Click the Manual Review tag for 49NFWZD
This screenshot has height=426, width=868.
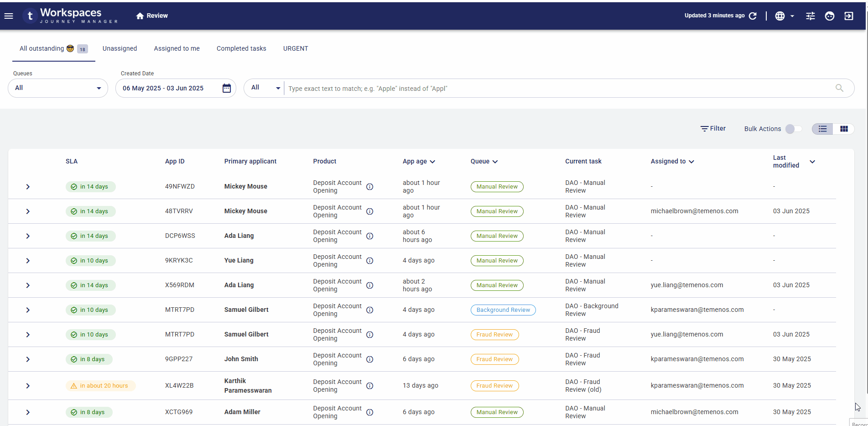click(497, 187)
